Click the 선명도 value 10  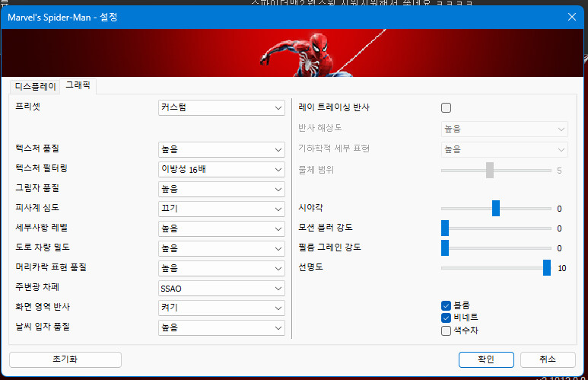point(561,268)
